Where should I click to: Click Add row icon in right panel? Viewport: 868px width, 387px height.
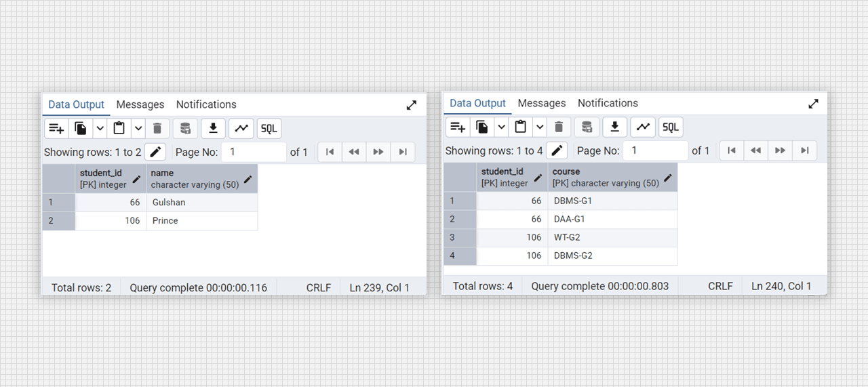458,127
